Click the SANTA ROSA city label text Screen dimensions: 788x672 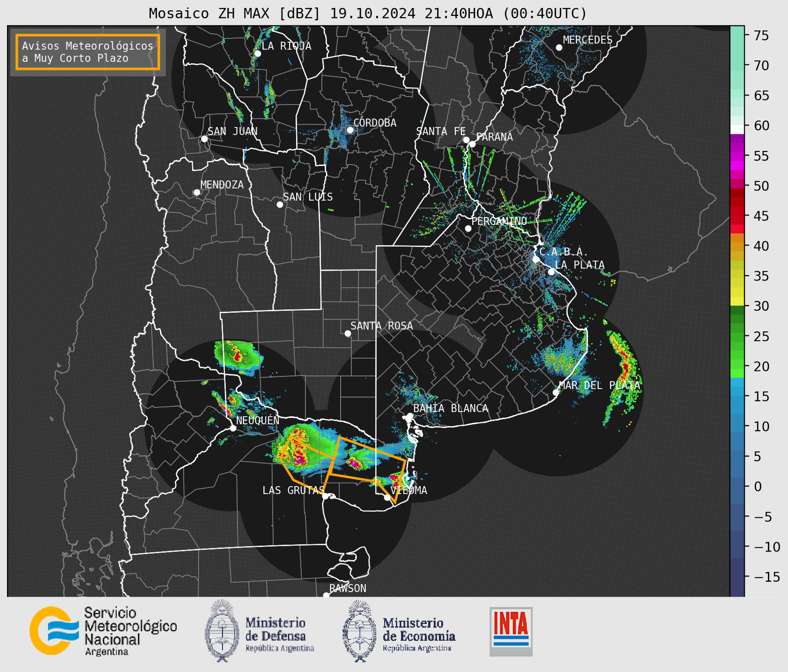coord(382,326)
